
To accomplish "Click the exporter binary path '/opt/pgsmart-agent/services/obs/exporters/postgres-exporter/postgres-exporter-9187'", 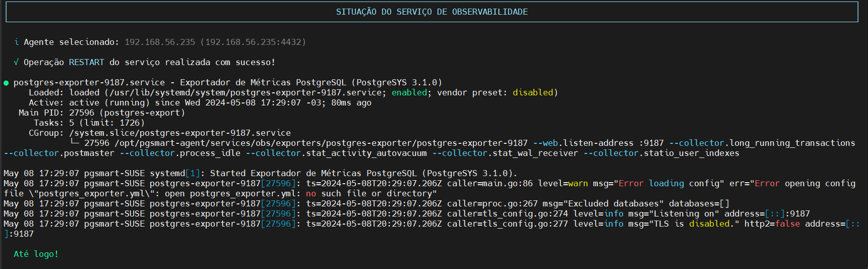I will pyautogui.click(x=321, y=143).
